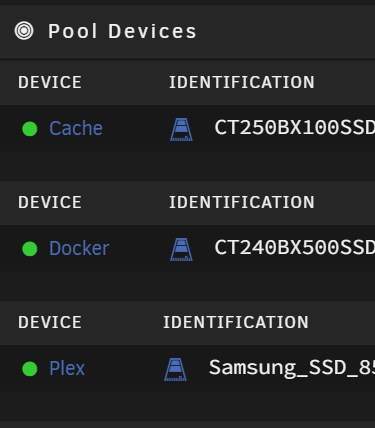Click the SSD icon beside CT240BX500SSD
The width and height of the screenshot is (375, 428).
(x=181, y=249)
